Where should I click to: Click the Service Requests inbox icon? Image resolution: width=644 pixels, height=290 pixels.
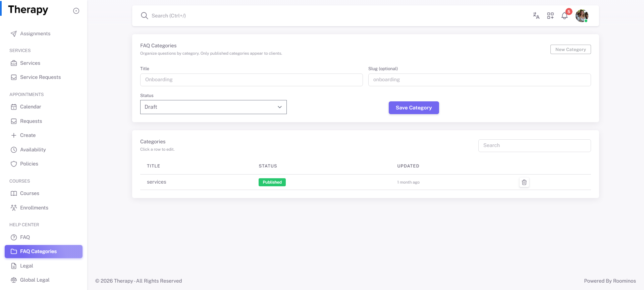14,77
